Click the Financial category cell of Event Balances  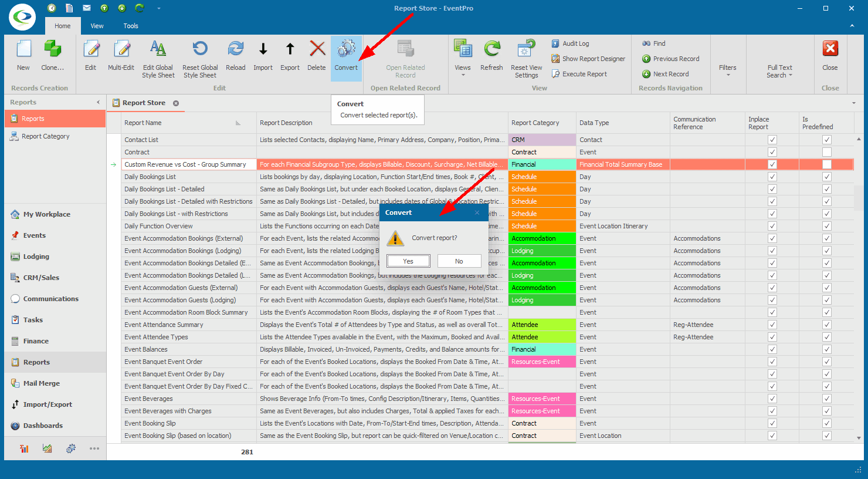coord(542,349)
